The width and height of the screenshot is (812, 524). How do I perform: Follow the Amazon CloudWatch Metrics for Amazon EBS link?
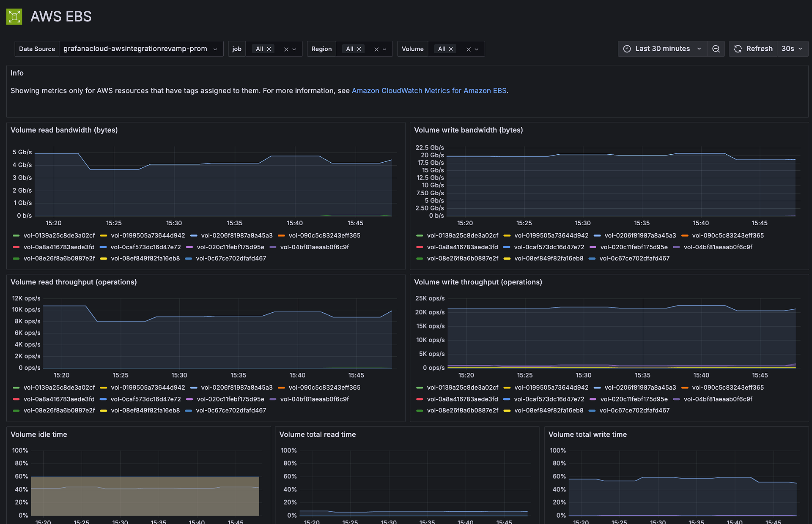[x=429, y=90]
